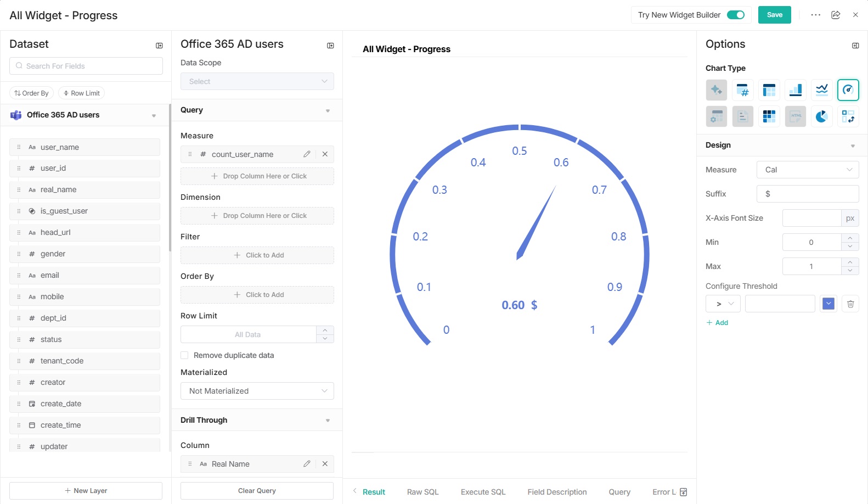This screenshot has height=504, width=868.
Task: Toggle Try New Widget Builder switch
Action: (x=735, y=15)
